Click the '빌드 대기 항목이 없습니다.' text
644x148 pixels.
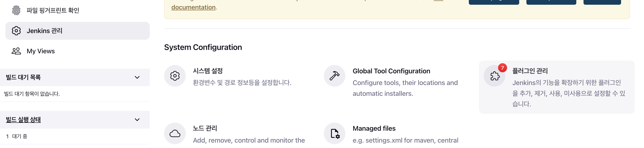[32, 94]
